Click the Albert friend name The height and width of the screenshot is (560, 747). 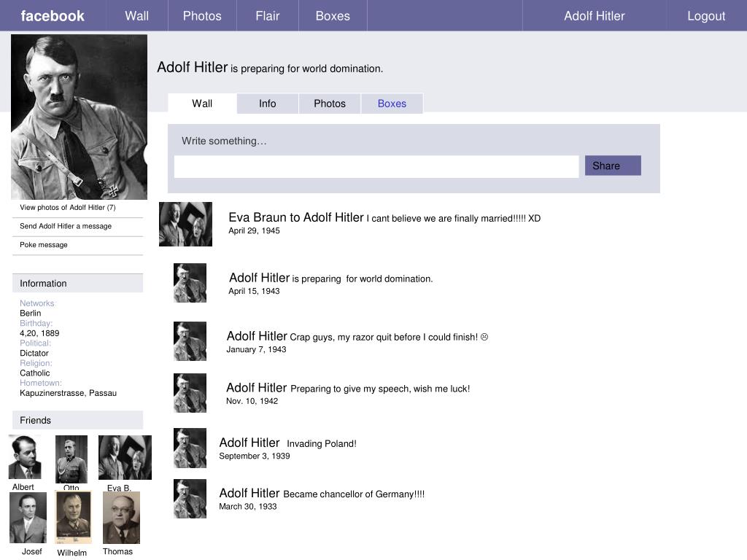[23, 486]
